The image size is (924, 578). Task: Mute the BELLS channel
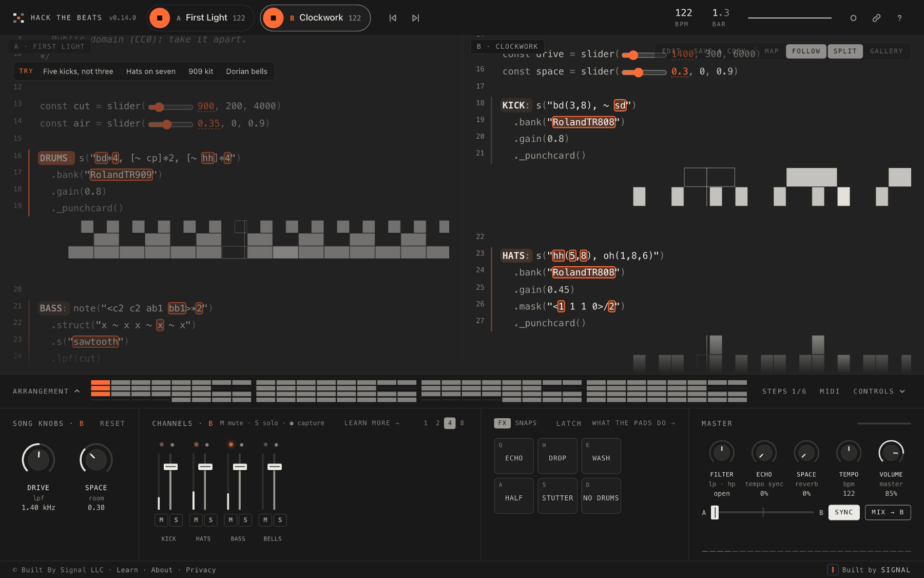(265, 520)
